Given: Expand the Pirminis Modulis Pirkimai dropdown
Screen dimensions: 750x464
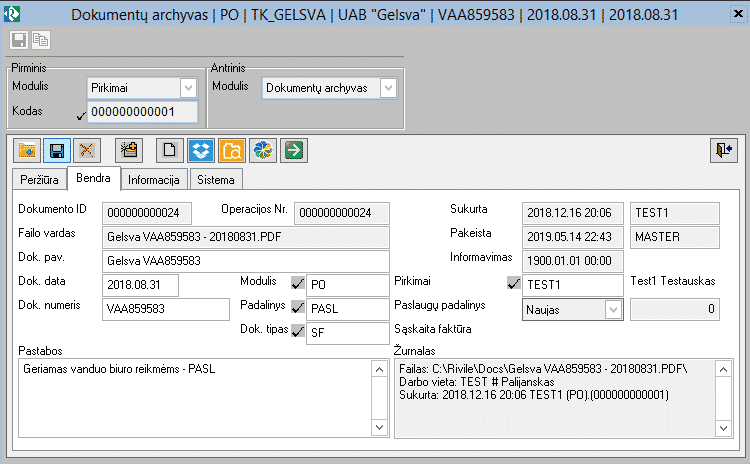Looking at the screenshot, I should click(x=187, y=88).
